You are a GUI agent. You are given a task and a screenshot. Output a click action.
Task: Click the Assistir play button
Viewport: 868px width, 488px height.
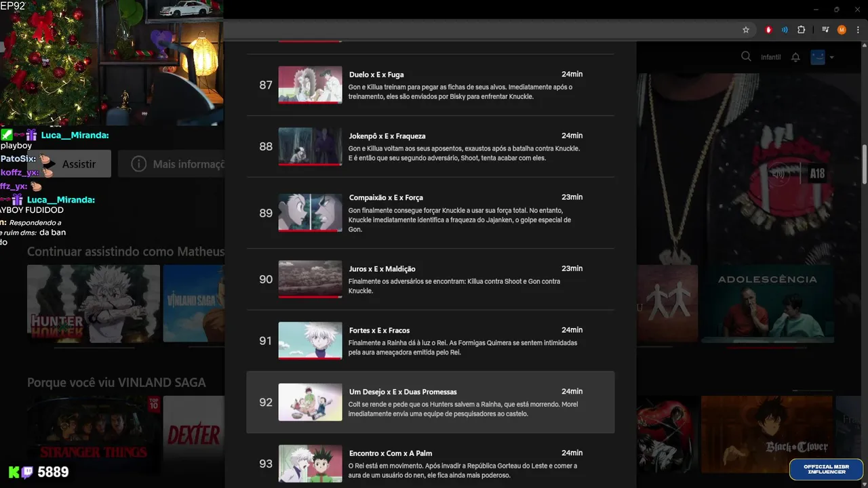[x=69, y=164]
